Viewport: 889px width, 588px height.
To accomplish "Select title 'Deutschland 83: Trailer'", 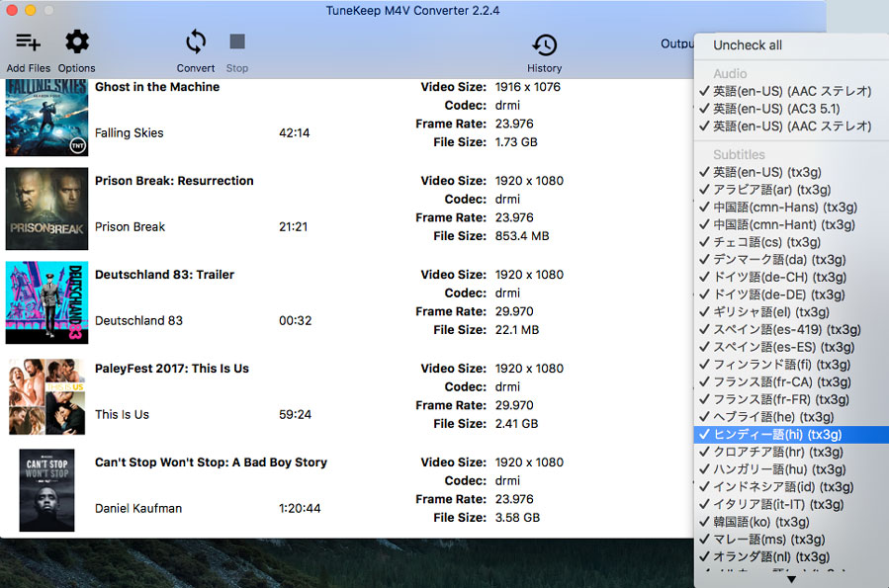I will click(164, 275).
